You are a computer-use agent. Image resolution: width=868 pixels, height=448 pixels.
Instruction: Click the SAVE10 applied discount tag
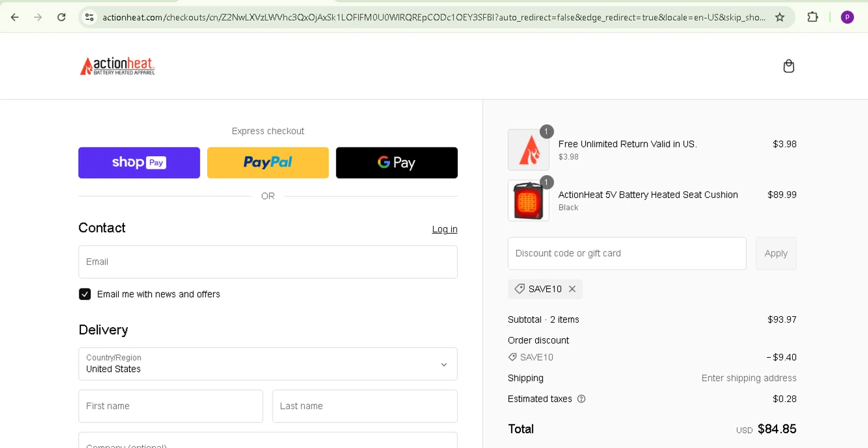545,289
